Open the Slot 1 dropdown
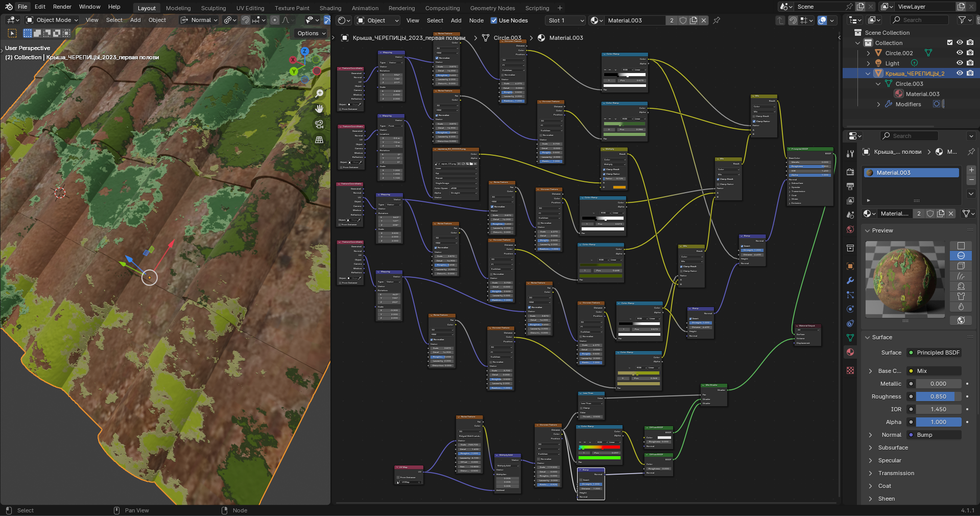This screenshot has height=516, width=980. (565, 20)
